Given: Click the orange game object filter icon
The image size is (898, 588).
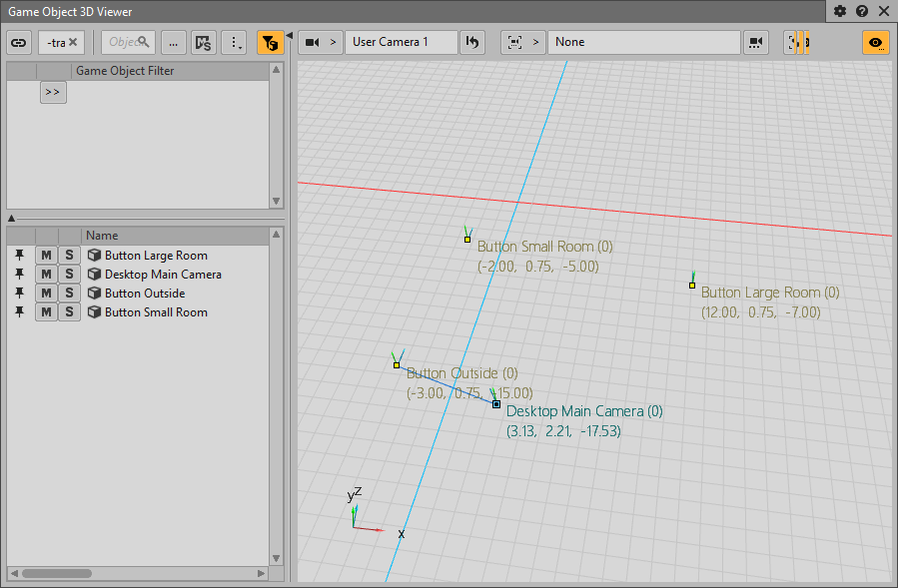Looking at the screenshot, I should (x=270, y=43).
